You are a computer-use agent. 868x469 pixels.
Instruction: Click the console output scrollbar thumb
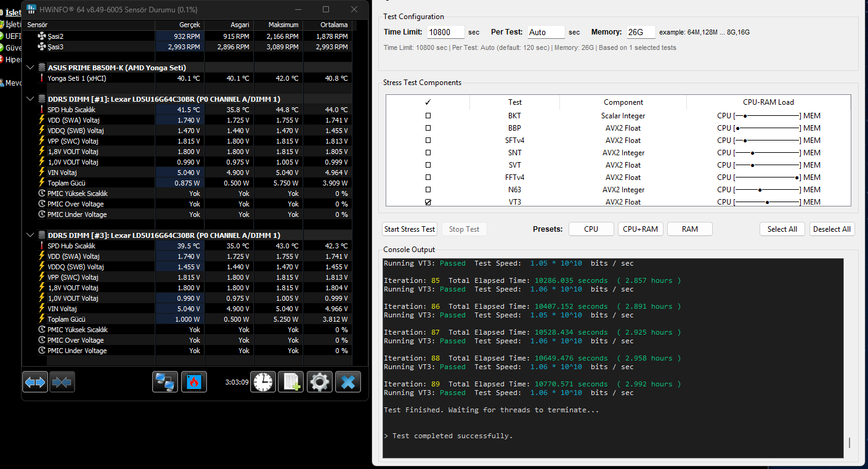(849, 442)
